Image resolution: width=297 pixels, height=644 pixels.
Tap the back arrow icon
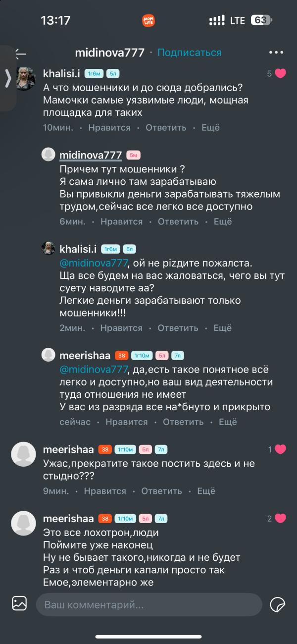tap(20, 53)
